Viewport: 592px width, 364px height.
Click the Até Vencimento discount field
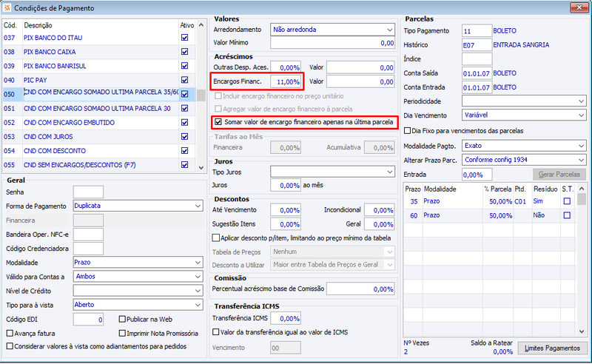tap(286, 210)
